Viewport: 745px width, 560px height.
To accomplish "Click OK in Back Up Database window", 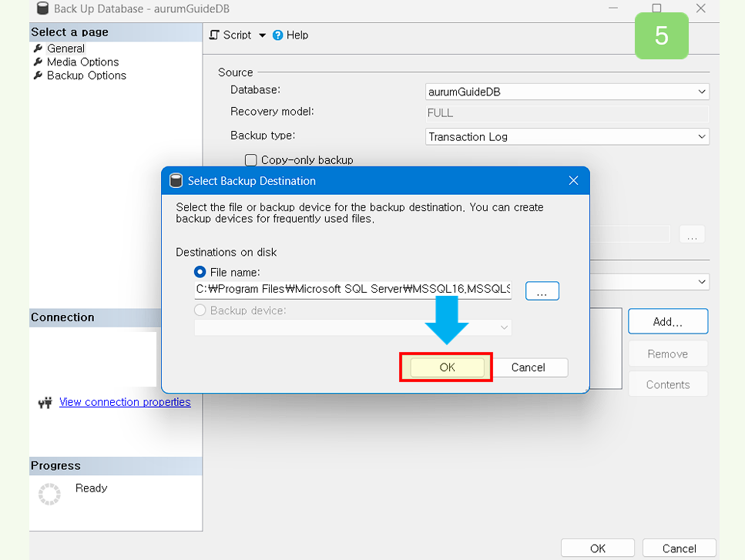I will [598, 548].
